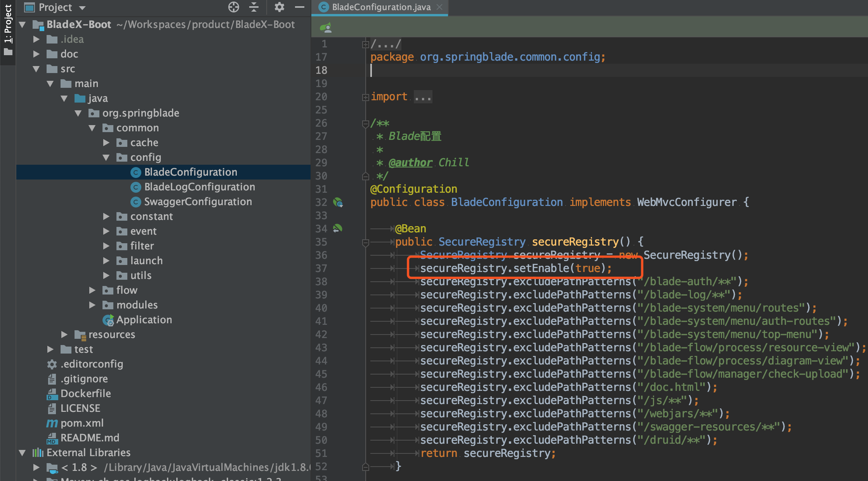Click the pom.xml Maven icon
The image size is (868, 481).
coord(52,423)
